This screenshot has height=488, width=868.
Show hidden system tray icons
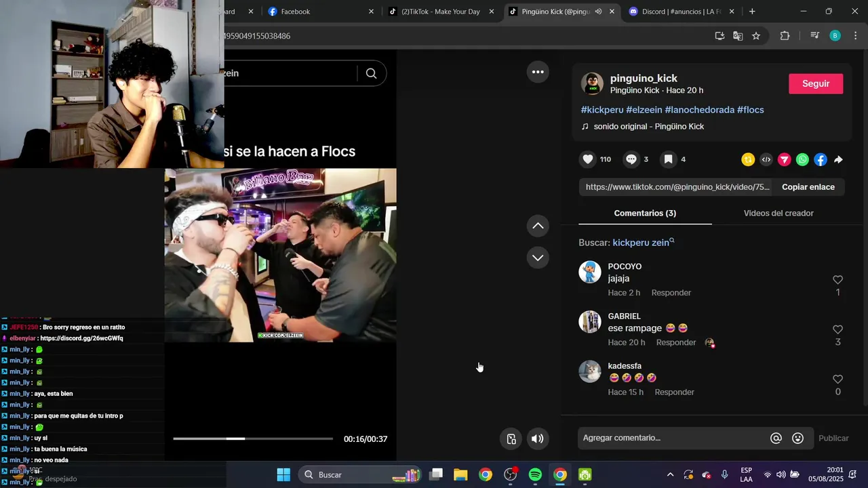click(671, 474)
